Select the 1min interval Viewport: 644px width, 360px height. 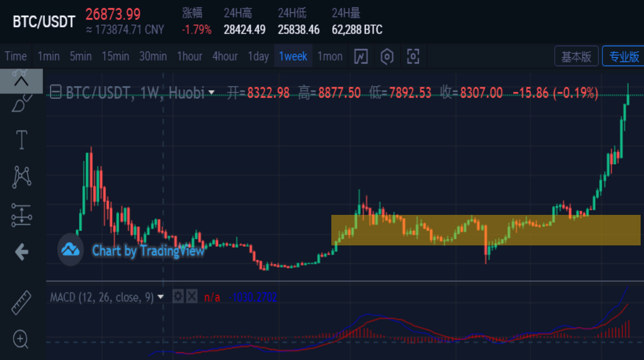(49, 56)
